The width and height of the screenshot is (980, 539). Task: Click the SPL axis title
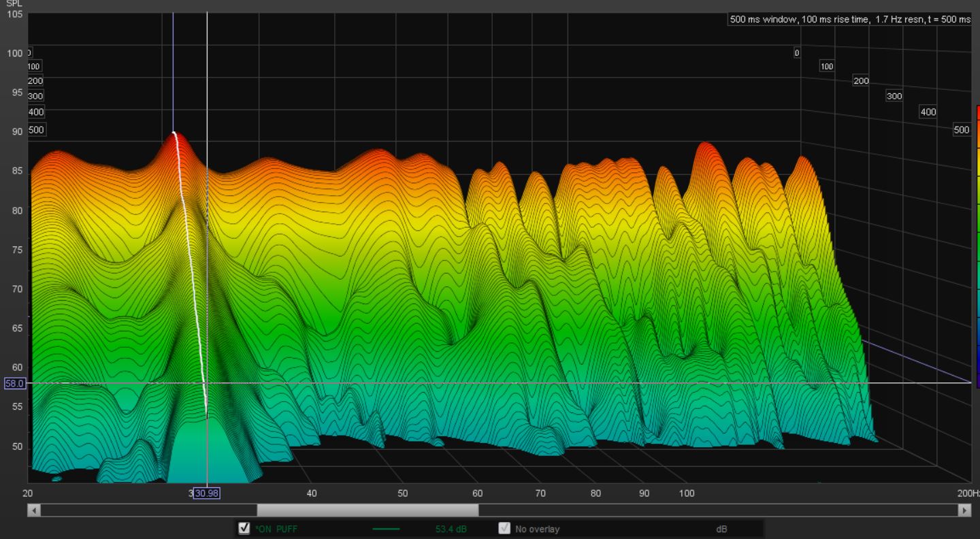(14, 4)
